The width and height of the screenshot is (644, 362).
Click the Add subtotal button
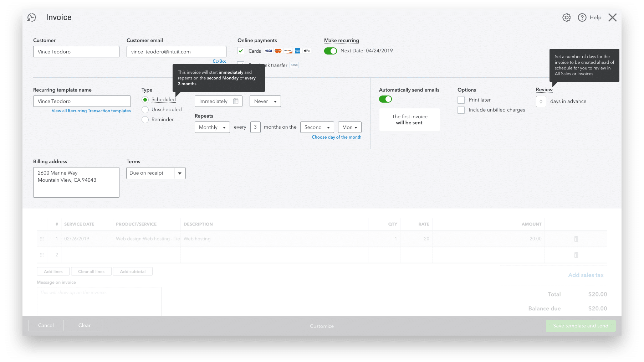(x=133, y=271)
